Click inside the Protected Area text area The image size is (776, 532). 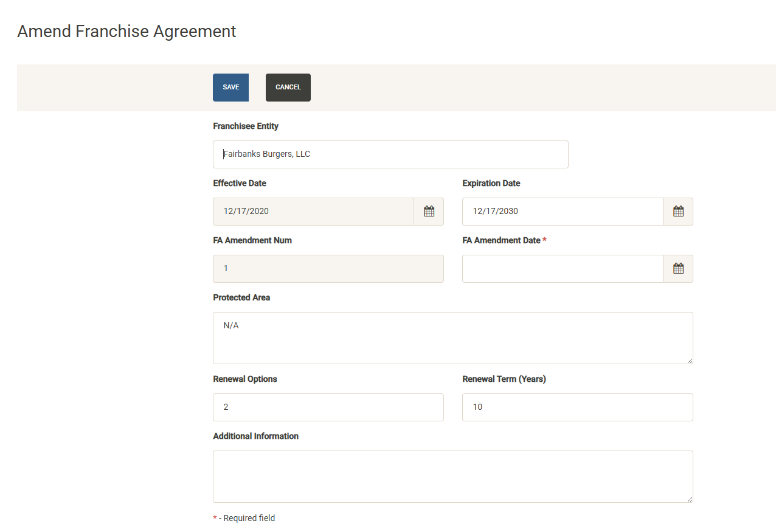[x=453, y=338]
